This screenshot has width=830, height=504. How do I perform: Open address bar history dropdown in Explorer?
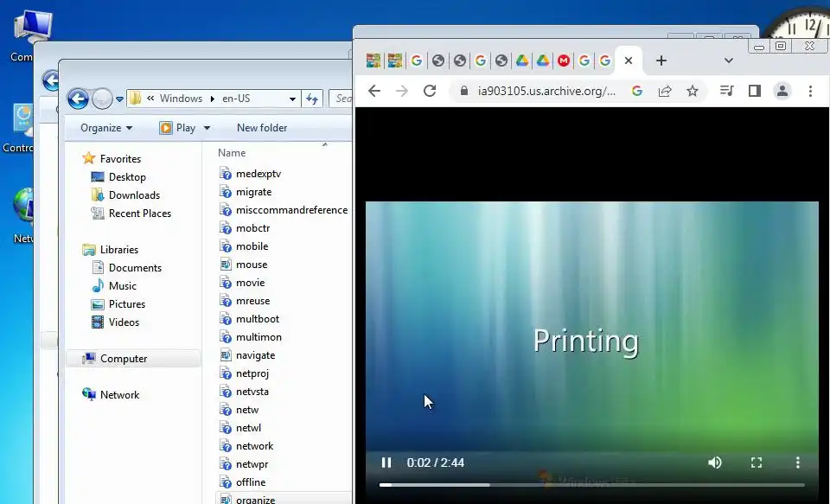tap(292, 99)
